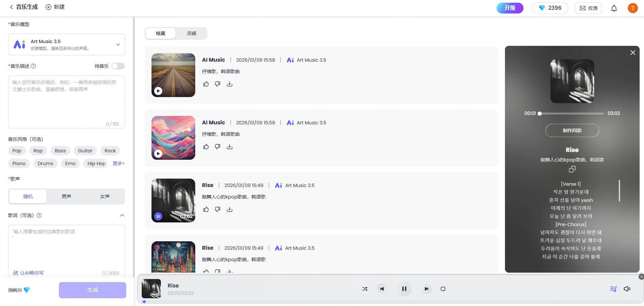Click the 制作同款 button
The image size is (644, 306).
pos(572,130)
